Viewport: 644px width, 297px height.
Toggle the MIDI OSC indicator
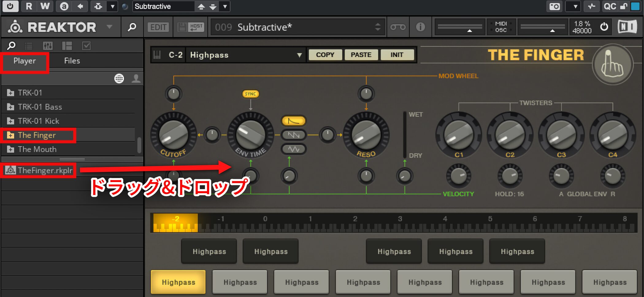point(501,27)
